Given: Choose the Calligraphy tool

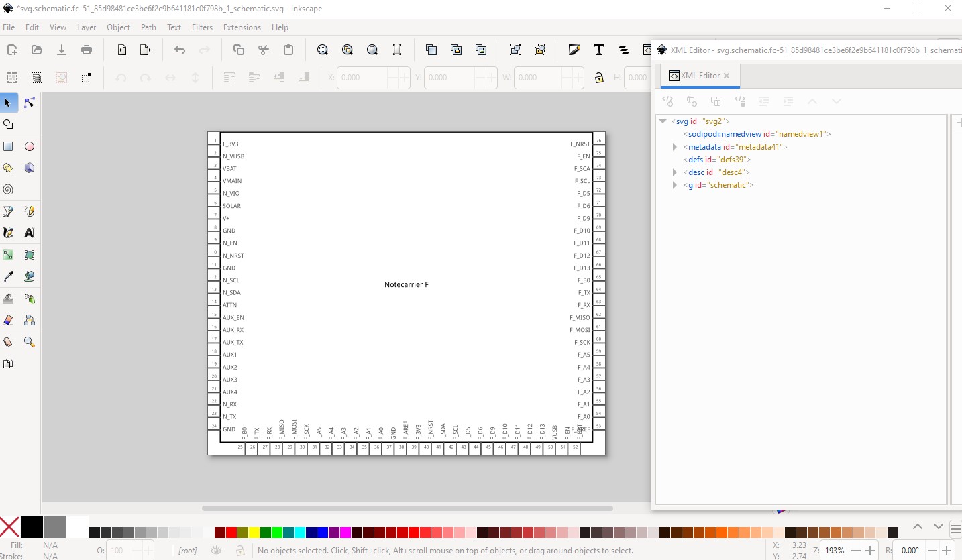Looking at the screenshot, I should click(x=8, y=233).
